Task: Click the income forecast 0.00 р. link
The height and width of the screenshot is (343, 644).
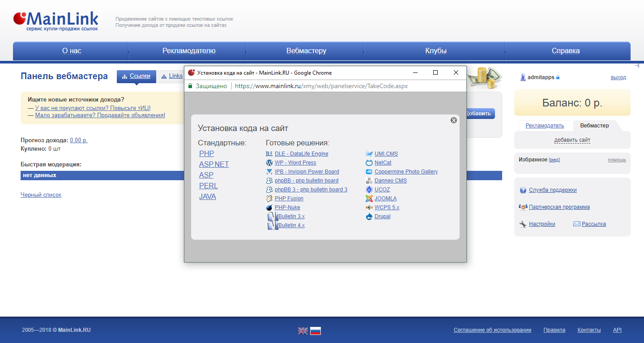Action: pyautogui.click(x=79, y=140)
